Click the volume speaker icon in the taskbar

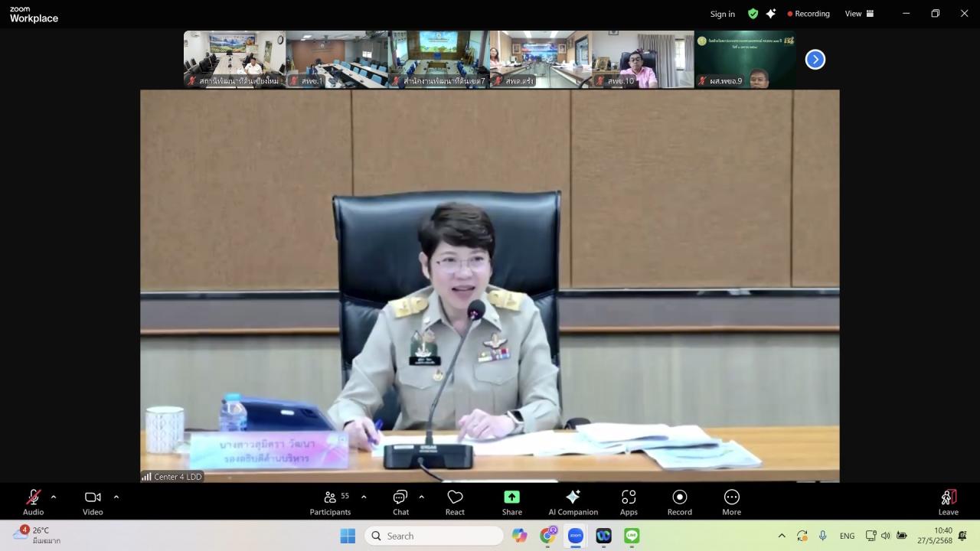coord(886,536)
